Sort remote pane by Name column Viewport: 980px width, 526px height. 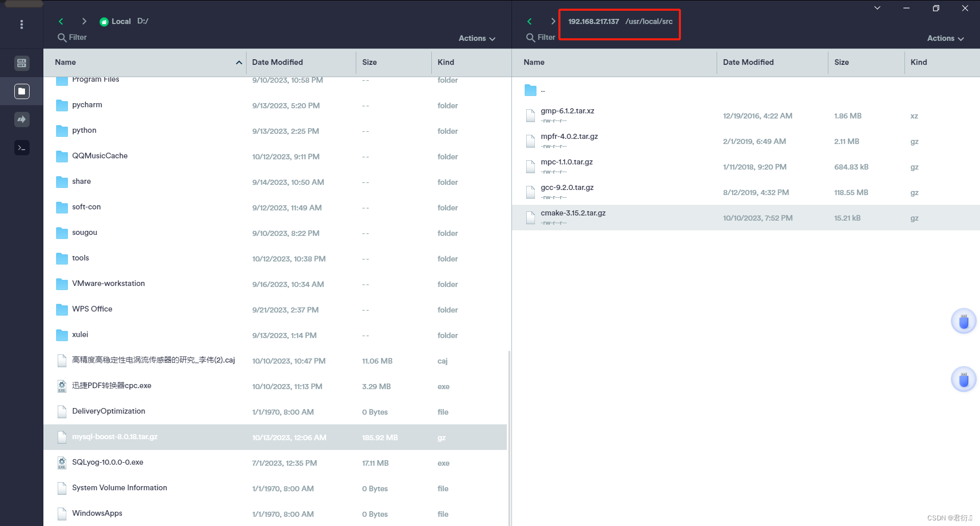[534, 62]
